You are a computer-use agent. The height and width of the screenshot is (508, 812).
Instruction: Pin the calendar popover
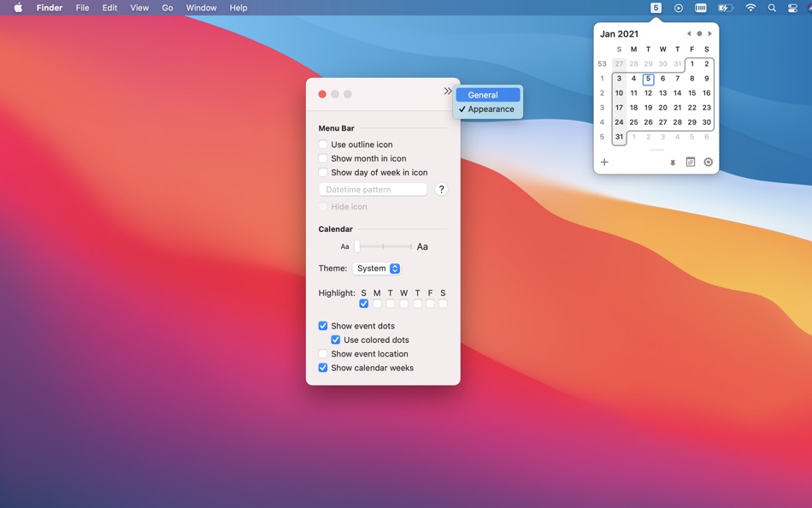click(673, 162)
